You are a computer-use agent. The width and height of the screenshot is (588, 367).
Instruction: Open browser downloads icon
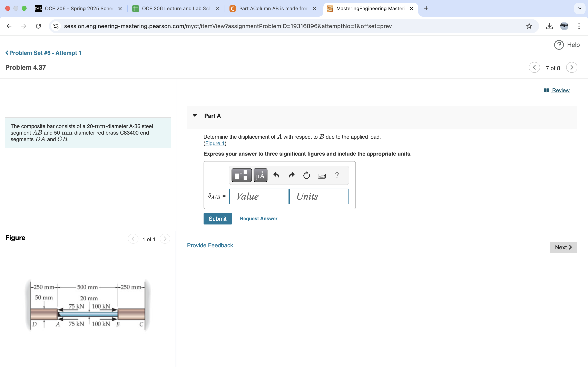pyautogui.click(x=549, y=26)
